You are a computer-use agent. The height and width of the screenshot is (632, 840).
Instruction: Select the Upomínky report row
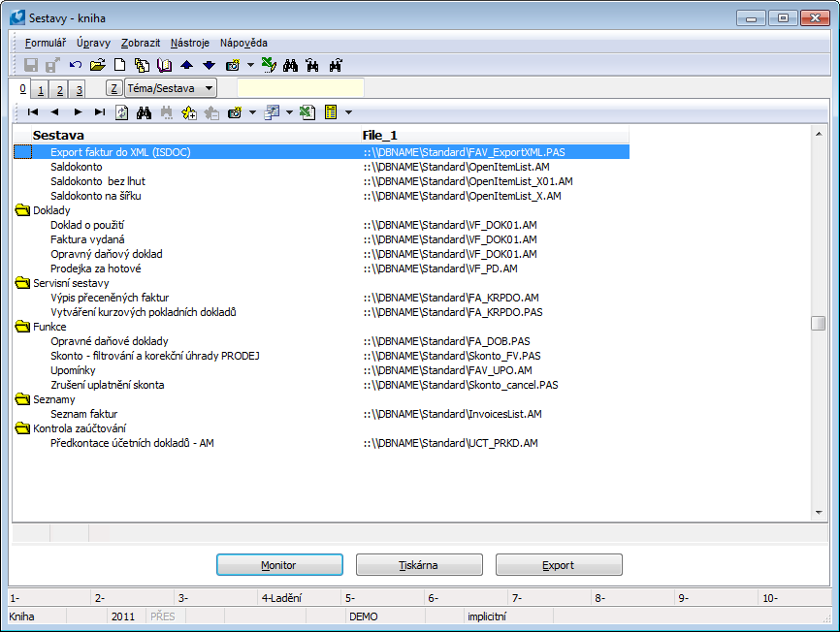tap(321, 370)
